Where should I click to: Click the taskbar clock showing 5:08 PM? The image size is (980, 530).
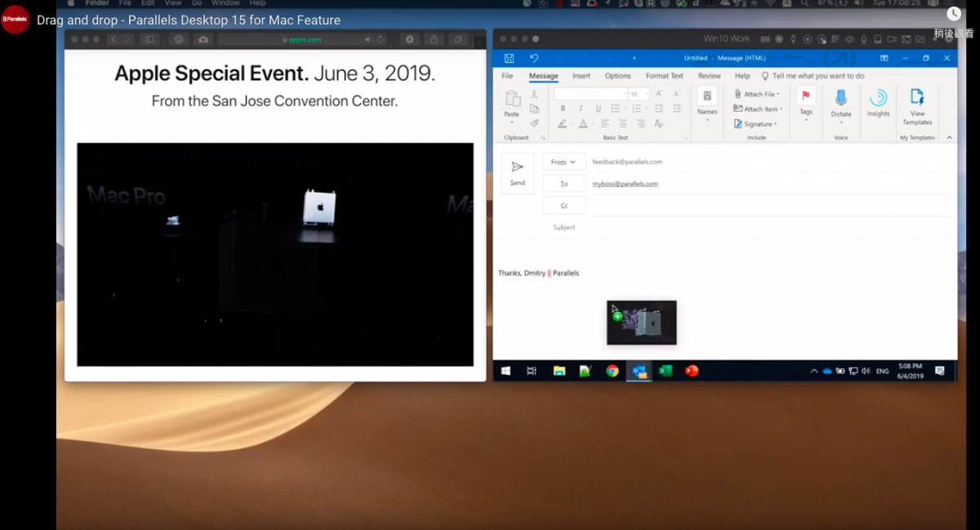[911, 371]
